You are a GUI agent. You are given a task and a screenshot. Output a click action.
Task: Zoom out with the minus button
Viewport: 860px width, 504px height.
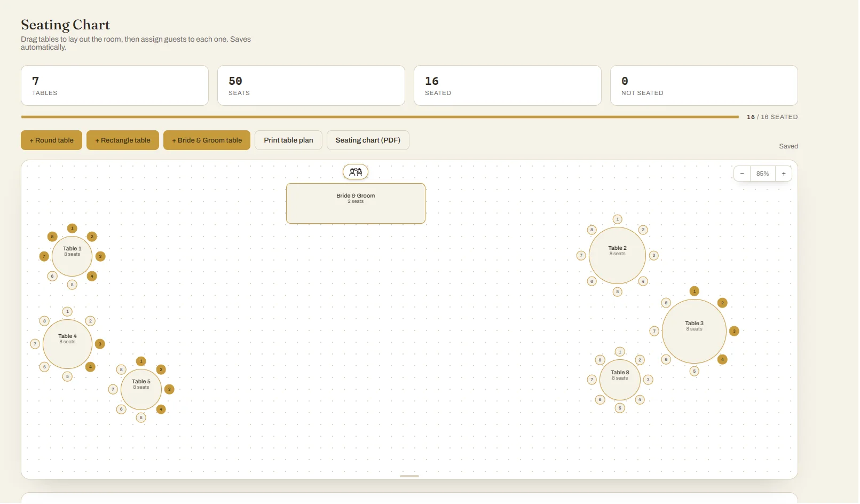[743, 174]
